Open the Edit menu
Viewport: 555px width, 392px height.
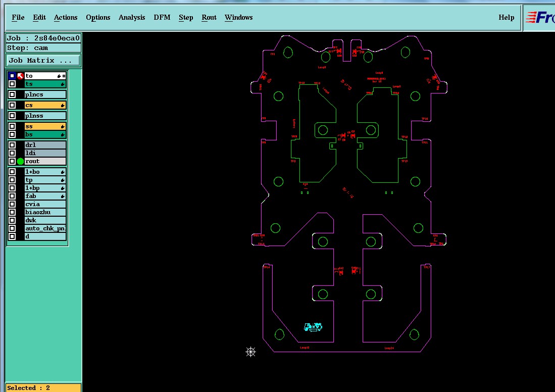click(39, 17)
